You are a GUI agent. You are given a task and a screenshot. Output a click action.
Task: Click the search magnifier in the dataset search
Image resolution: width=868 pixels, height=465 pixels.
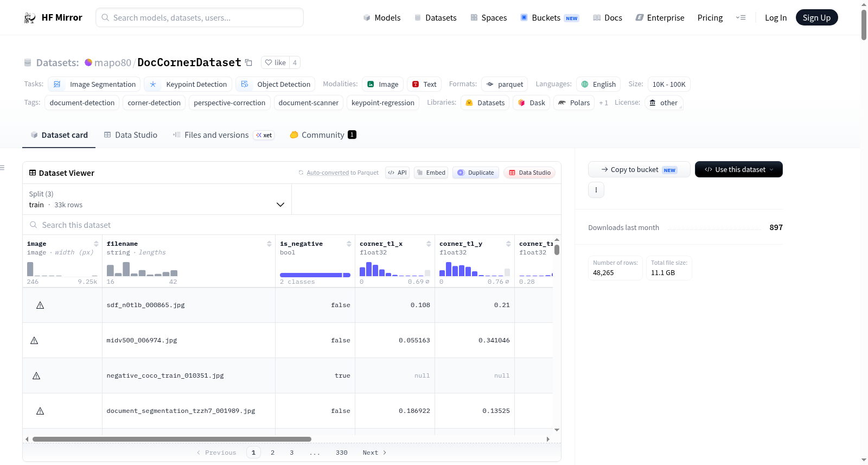[34, 225]
